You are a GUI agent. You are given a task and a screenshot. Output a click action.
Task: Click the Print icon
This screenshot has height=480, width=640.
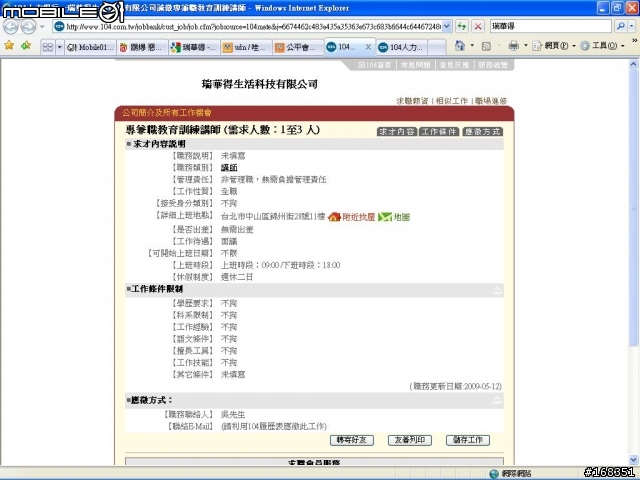tap(513, 45)
